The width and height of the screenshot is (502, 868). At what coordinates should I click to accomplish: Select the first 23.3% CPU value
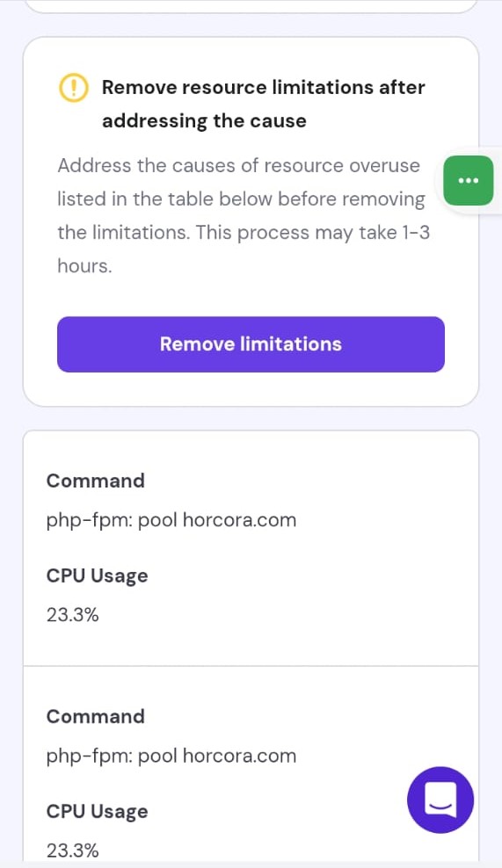[73, 615]
